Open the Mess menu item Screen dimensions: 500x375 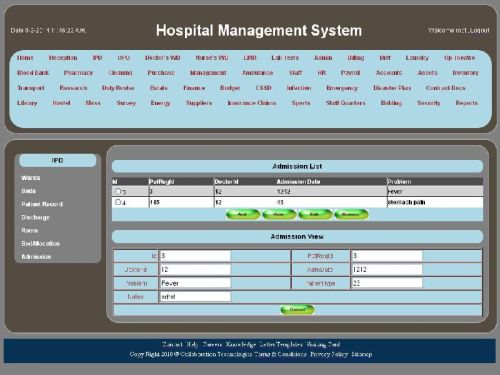(93, 103)
